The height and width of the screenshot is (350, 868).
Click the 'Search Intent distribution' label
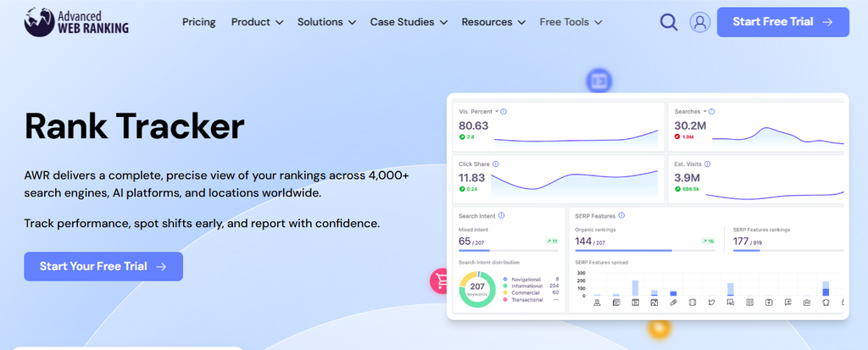[x=489, y=262]
